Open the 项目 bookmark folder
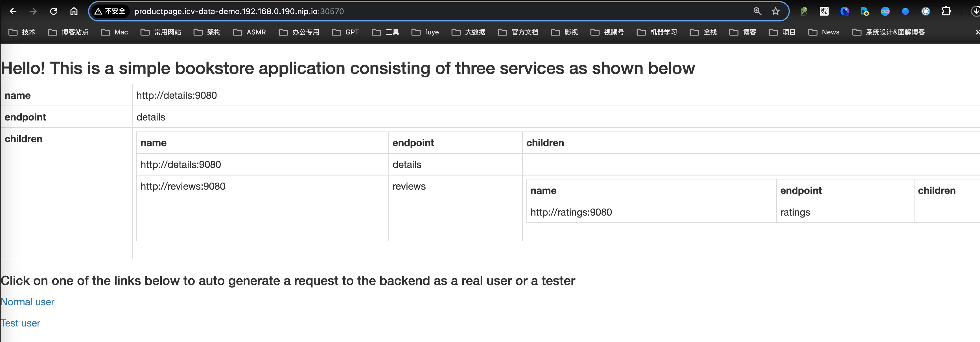Image resolution: width=980 pixels, height=342 pixels. tap(782, 32)
